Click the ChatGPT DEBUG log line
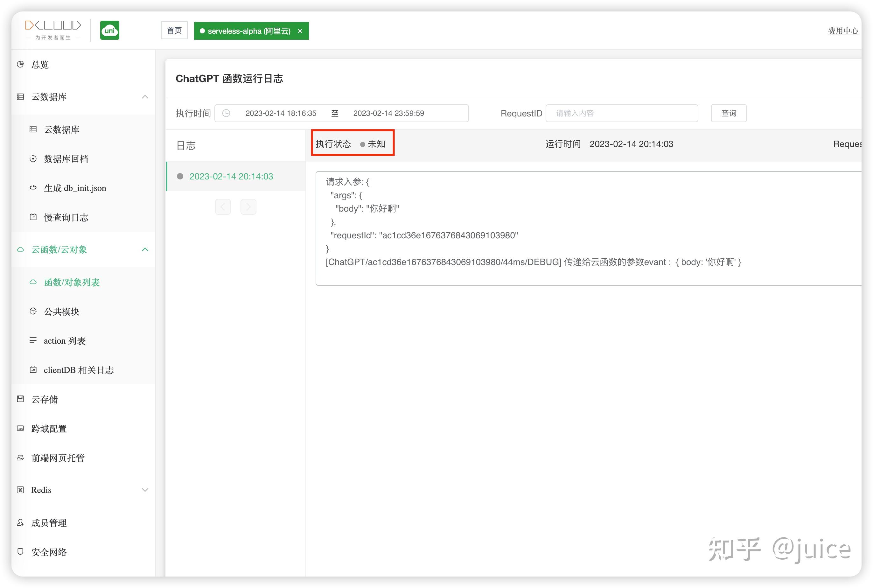This screenshot has height=588, width=873. (x=533, y=262)
